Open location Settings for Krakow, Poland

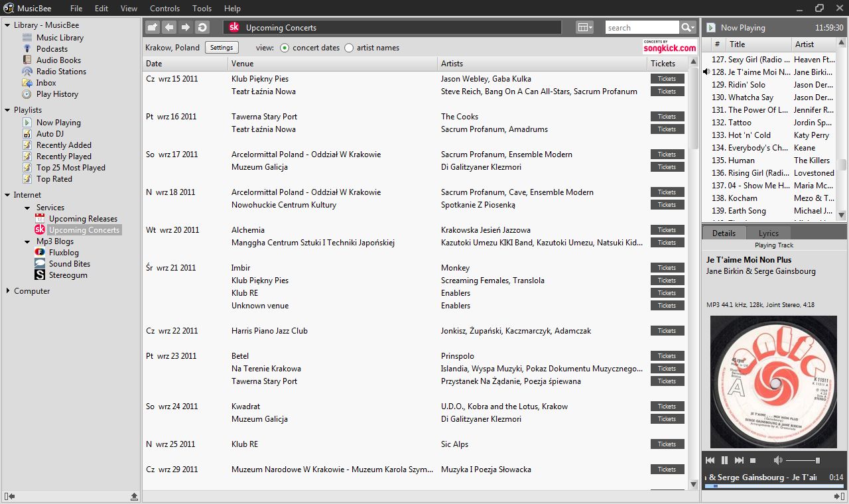coord(222,48)
